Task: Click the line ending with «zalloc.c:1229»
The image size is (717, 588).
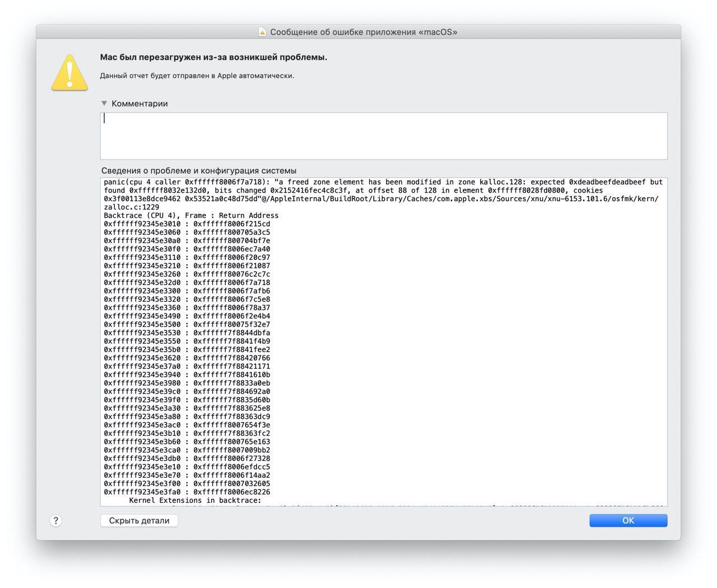Action: 132,207
